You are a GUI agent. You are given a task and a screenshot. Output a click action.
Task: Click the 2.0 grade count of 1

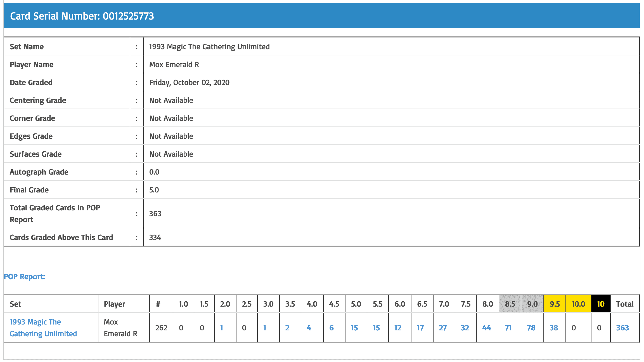pos(221,328)
